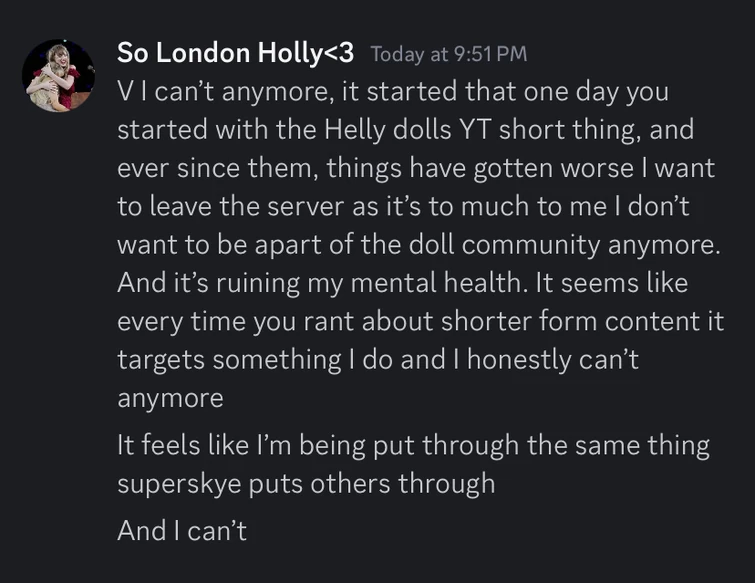Open the So London Holly<3 username profile
Image resolution: width=755 pixels, height=583 pixels.
coord(237,53)
